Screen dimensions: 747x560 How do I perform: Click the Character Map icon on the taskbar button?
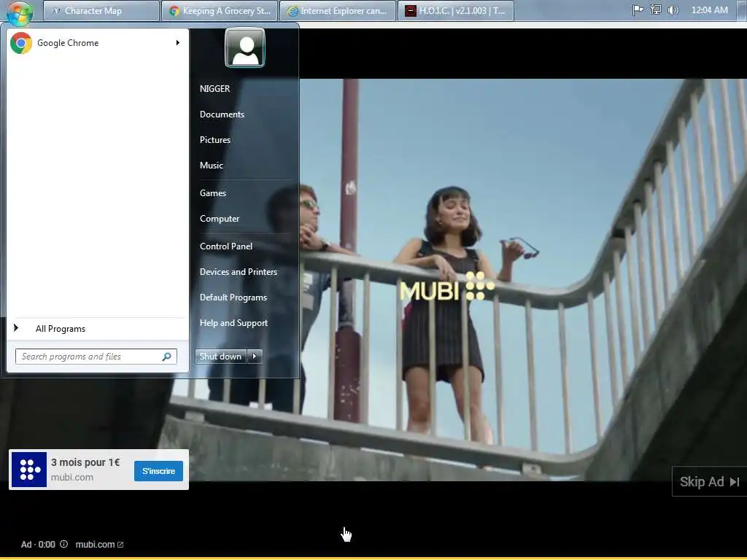click(56, 11)
